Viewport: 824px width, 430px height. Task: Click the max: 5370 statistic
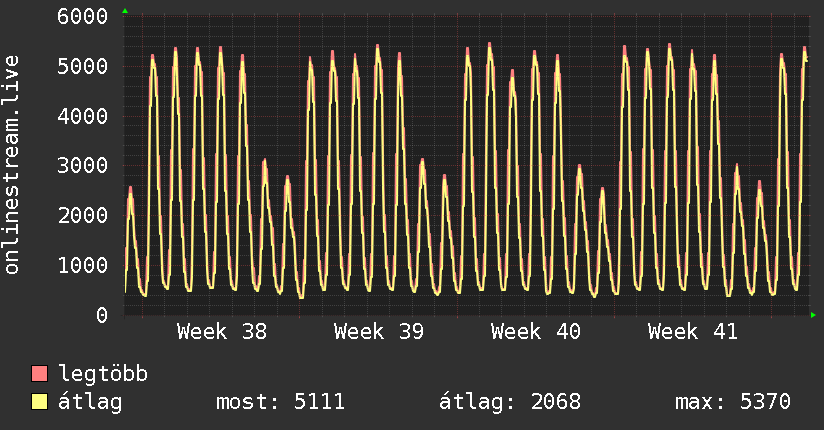[733, 402]
